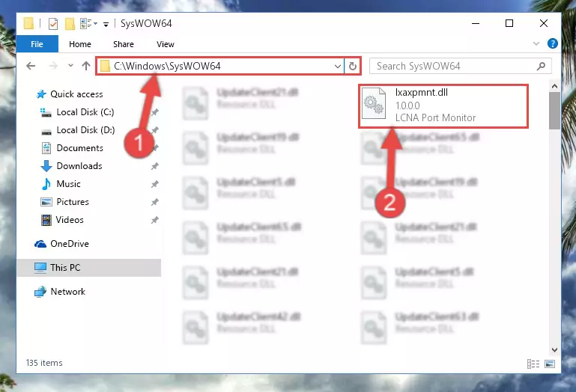Click the folder icon in title bar
The height and width of the screenshot is (392, 576).
[28, 23]
